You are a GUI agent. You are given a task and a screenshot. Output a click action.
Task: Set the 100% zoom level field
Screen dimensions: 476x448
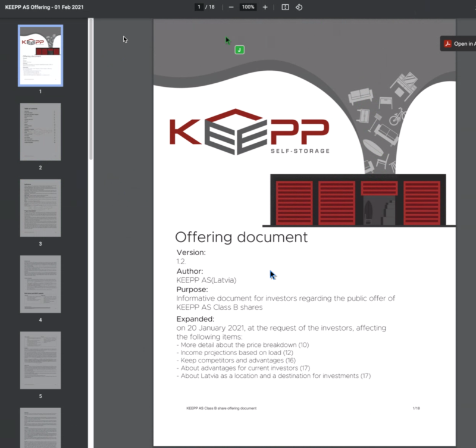coord(248,7)
